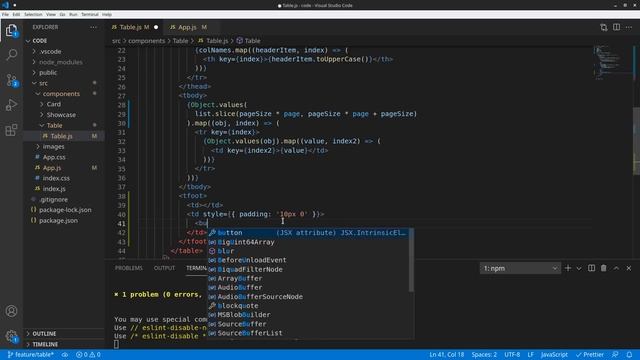Synchronize changes icon in status bar

pyautogui.click(x=65, y=355)
